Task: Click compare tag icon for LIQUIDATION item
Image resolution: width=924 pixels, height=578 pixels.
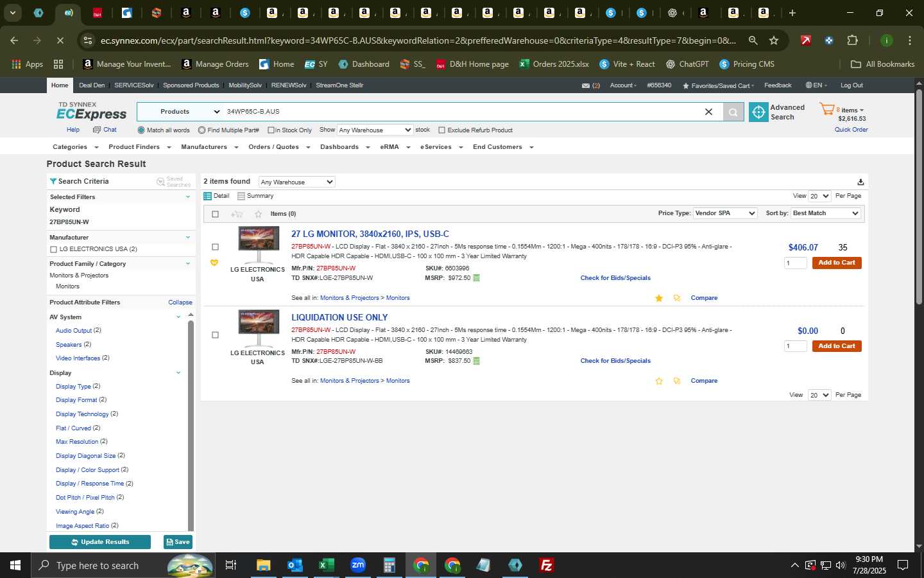Action: pyautogui.click(x=676, y=381)
